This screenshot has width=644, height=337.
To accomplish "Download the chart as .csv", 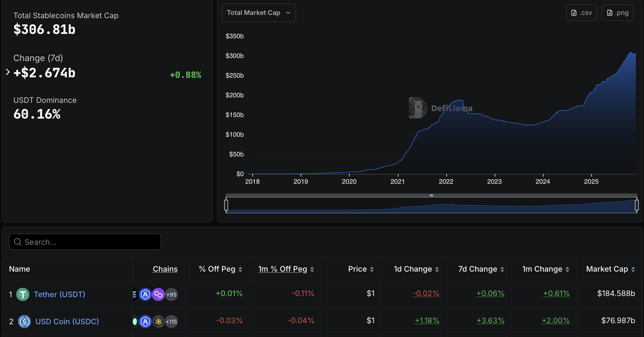I will (581, 13).
